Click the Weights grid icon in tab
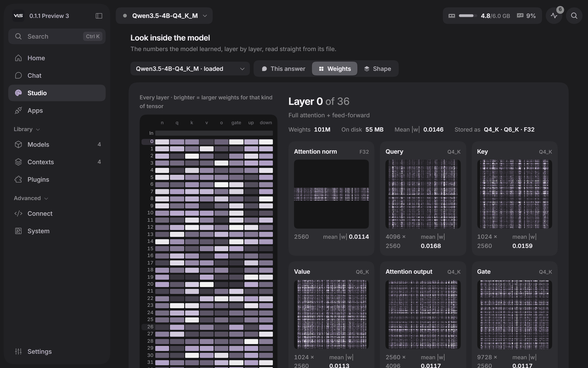 [321, 69]
